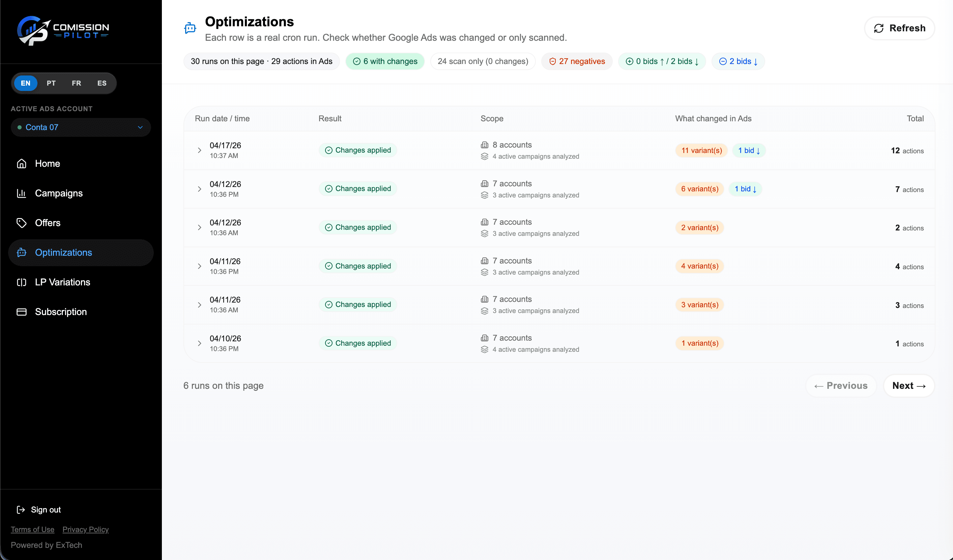
Task: Go to the Next page of runs
Action: coord(909,385)
